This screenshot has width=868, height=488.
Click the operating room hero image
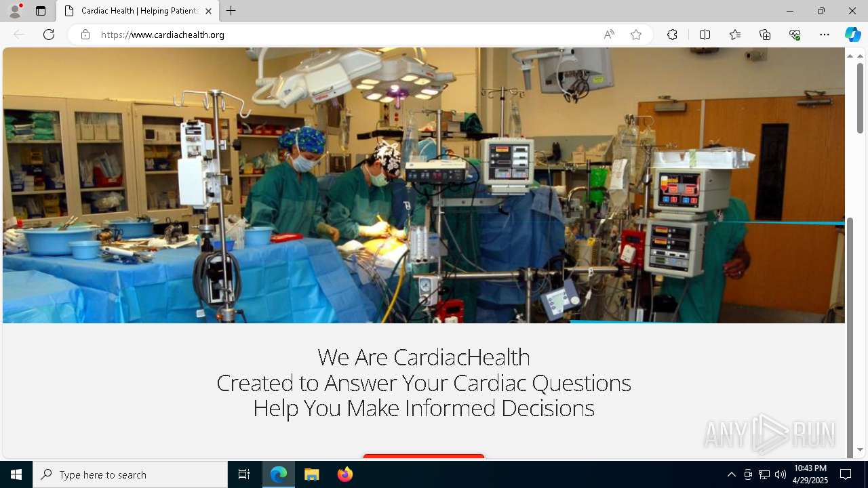click(x=424, y=185)
